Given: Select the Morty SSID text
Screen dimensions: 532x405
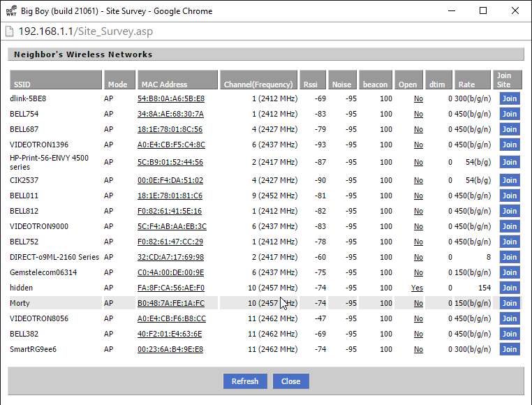Looking at the screenshot, I should 20,303.
